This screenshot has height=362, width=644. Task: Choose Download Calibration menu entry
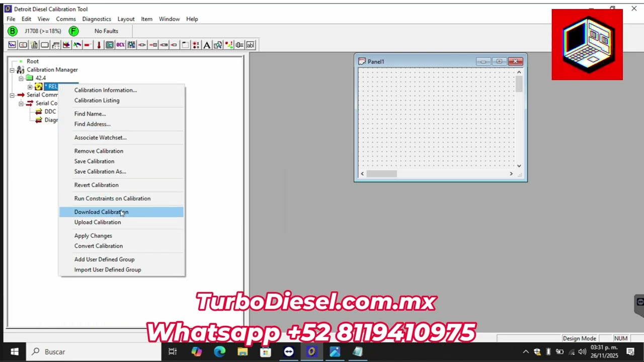pos(121,212)
